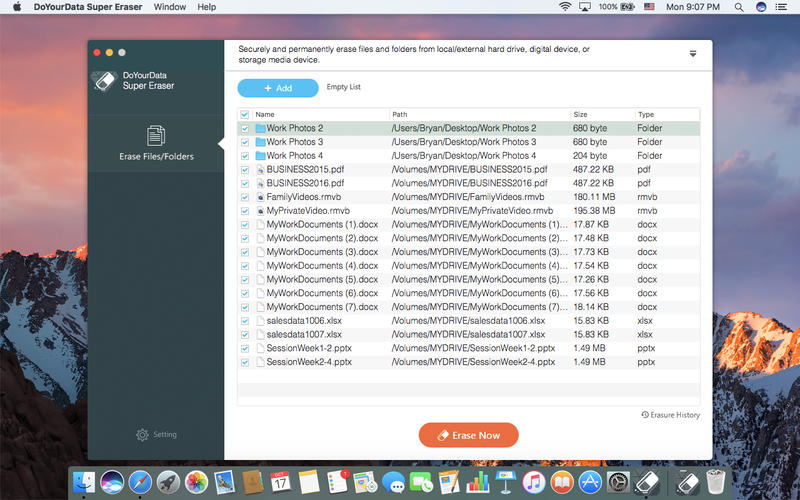Click the Empty List link
Screen dimensions: 800x500
click(343, 87)
